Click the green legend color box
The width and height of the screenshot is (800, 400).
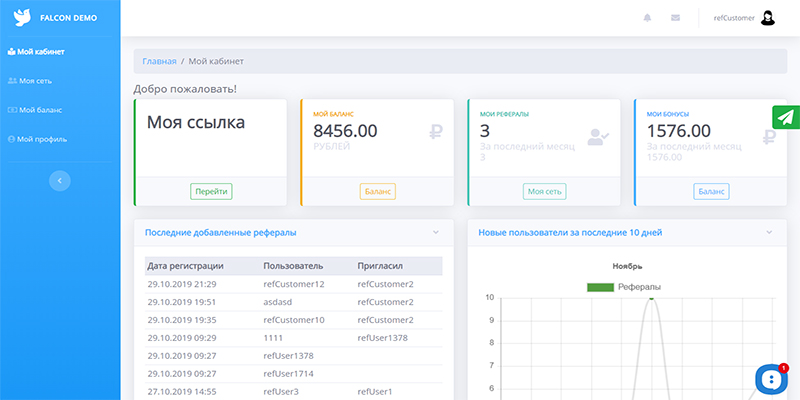[600, 287]
